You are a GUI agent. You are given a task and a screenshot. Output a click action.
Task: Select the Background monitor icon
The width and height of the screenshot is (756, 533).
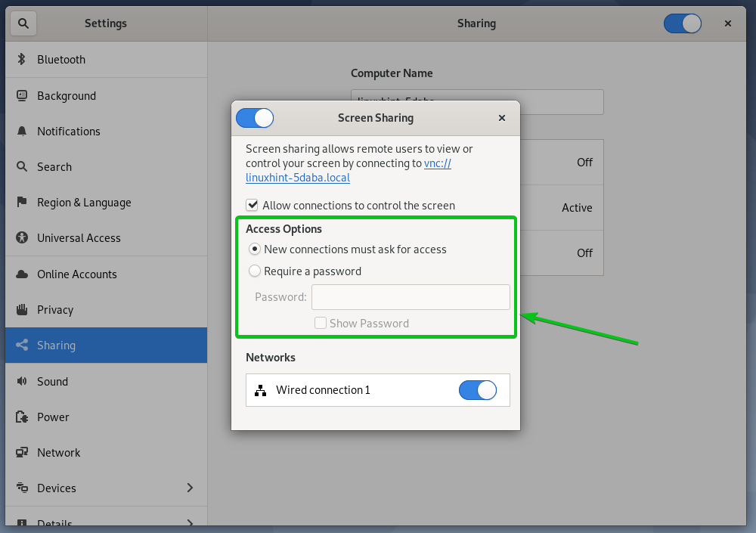[22, 95]
